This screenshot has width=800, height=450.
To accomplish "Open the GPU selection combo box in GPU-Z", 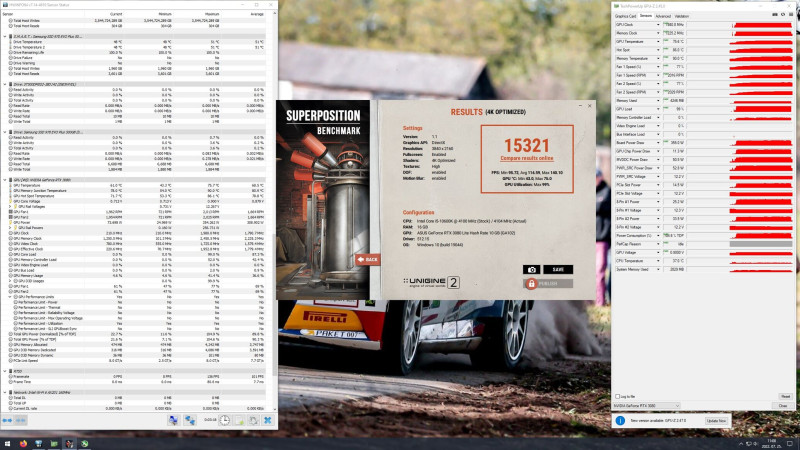I will tap(646, 406).
